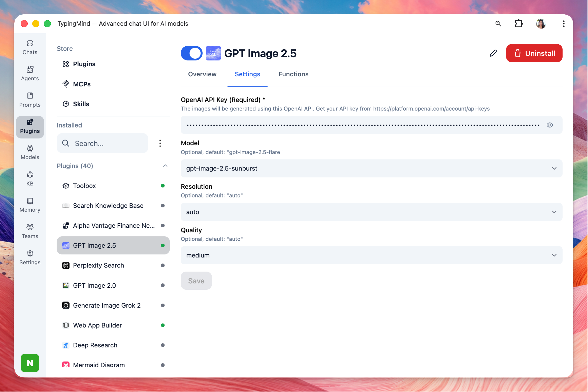Open the Chats section in sidebar
Image resolution: width=588 pixels, height=392 pixels.
pos(30,47)
